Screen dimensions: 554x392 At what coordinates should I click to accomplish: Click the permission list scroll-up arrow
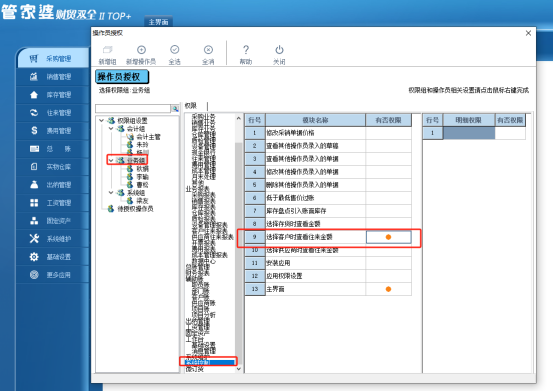(239, 118)
